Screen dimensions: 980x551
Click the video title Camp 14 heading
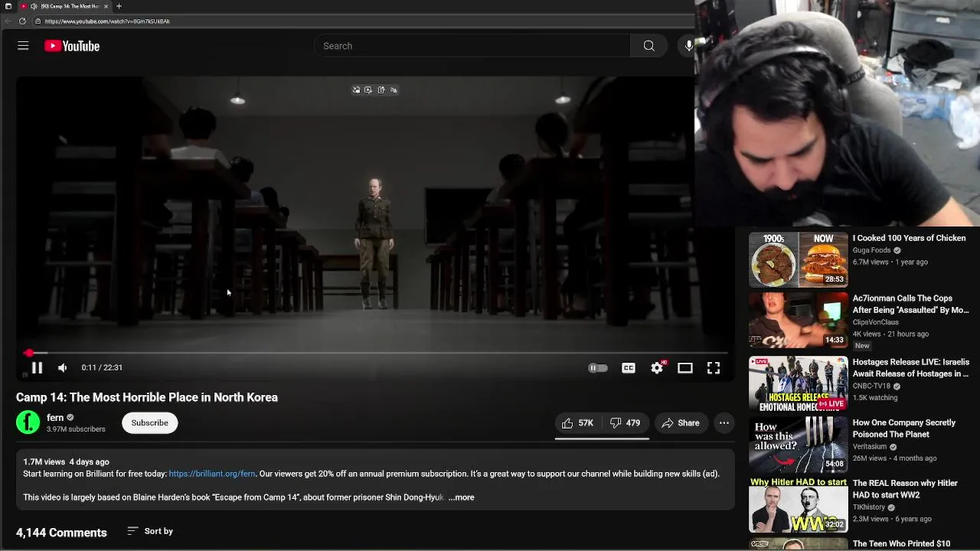pos(147,397)
